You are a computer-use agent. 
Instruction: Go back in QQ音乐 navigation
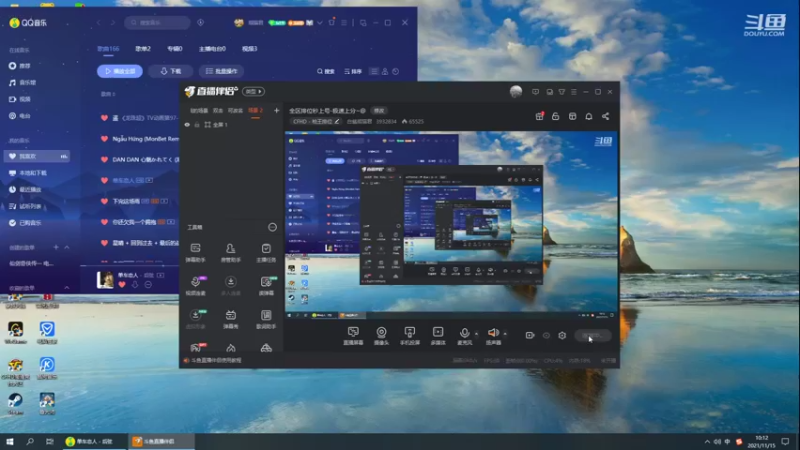98,22
